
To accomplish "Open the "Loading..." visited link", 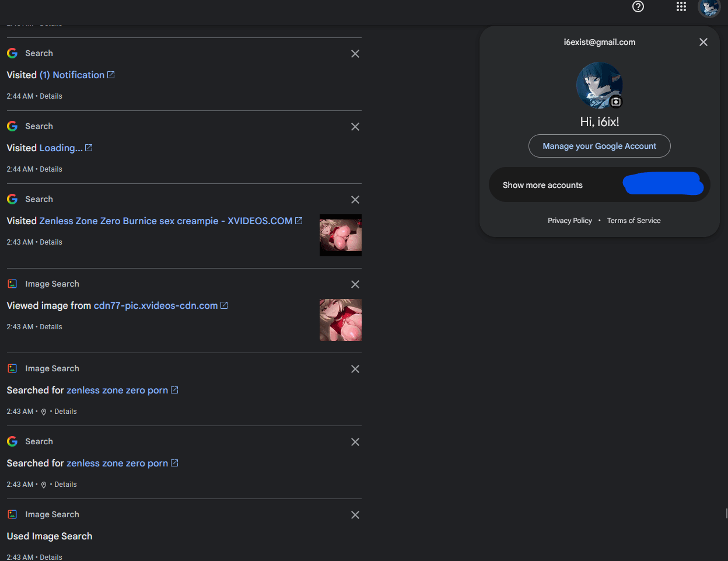I will (x=61, y=148).
